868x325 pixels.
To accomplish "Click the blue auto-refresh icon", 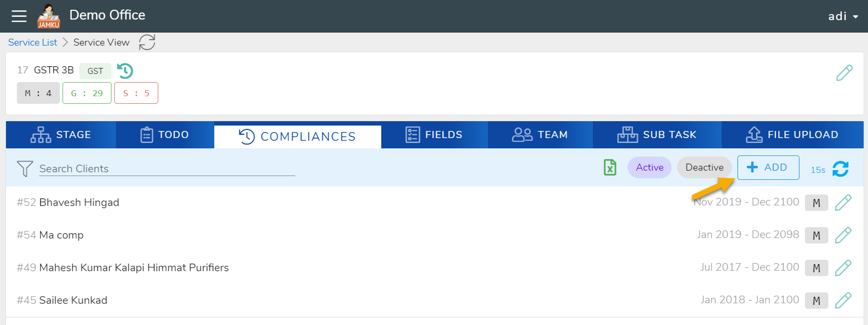I will click(840, 169).
